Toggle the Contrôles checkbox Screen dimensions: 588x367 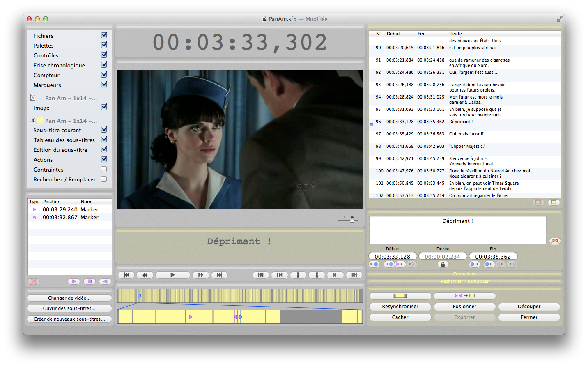[104, 55]
